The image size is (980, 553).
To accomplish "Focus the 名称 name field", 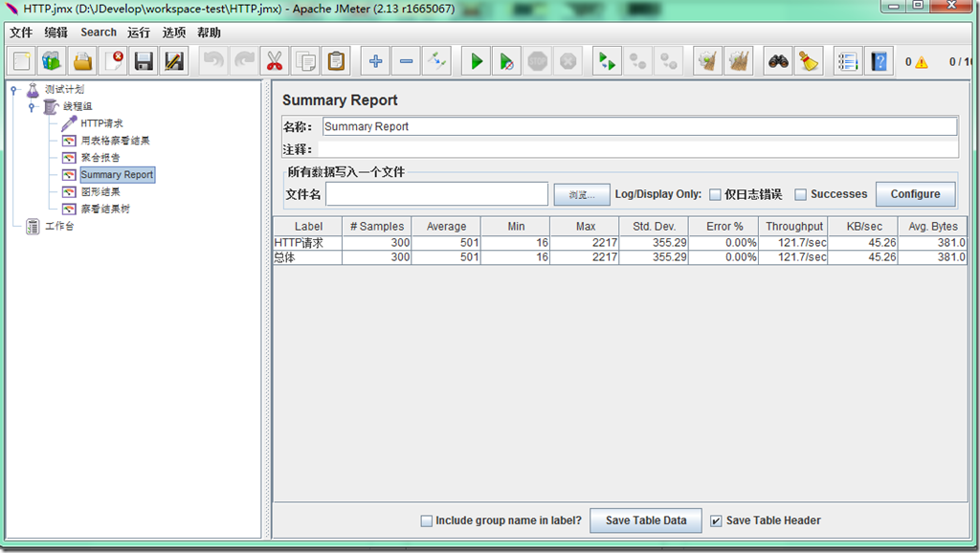I will tap(639, 126).
